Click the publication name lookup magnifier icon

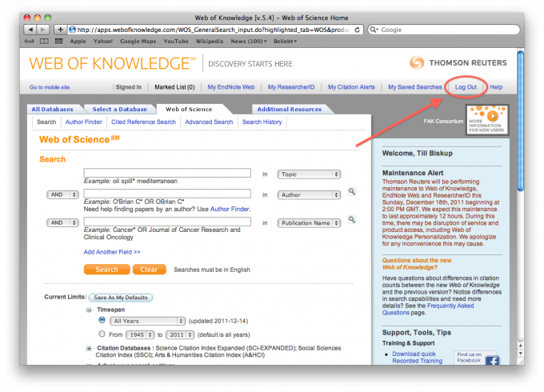tap(351, 219)
